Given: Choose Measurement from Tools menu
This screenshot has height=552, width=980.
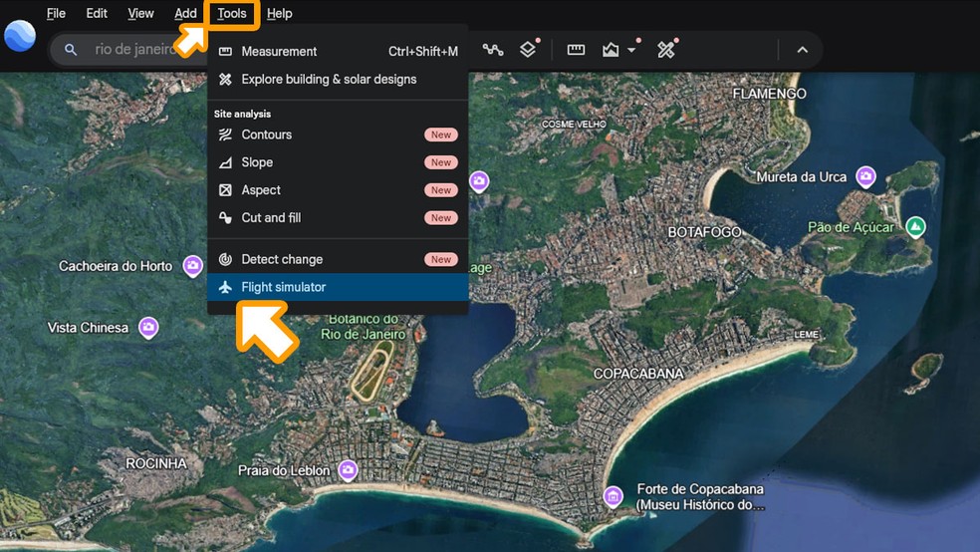Looking at the screenshot, I should pos(339,51).
